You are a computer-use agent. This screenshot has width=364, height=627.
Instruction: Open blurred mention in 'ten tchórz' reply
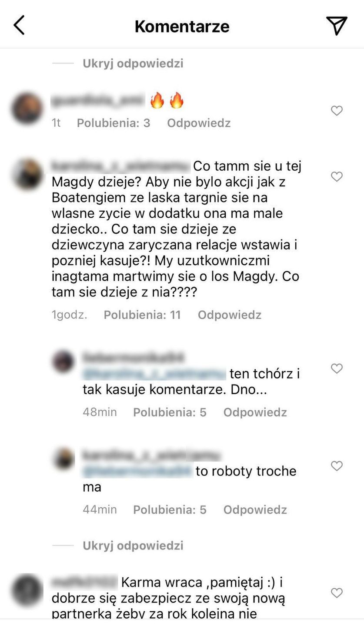[154, 374]
